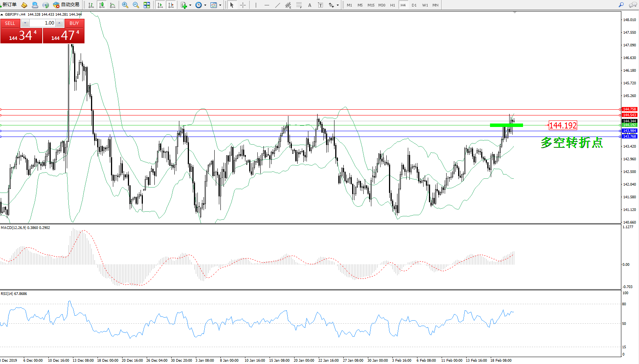
Task: Select the Trendline drawing tool
Action: tap(277, 5)
